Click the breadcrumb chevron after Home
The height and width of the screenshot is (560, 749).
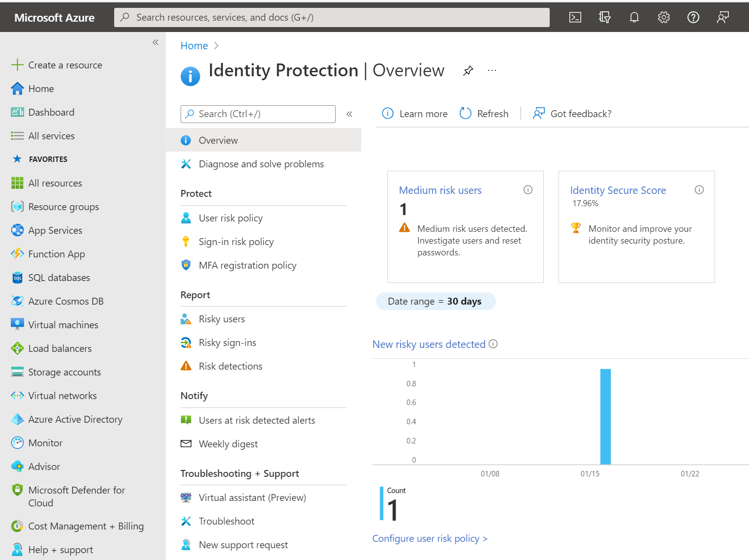[216, 46]
